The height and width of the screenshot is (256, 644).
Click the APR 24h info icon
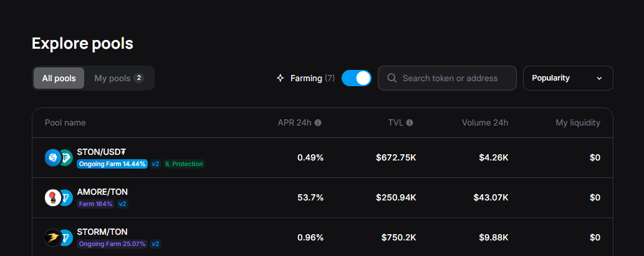click(318, 123)
